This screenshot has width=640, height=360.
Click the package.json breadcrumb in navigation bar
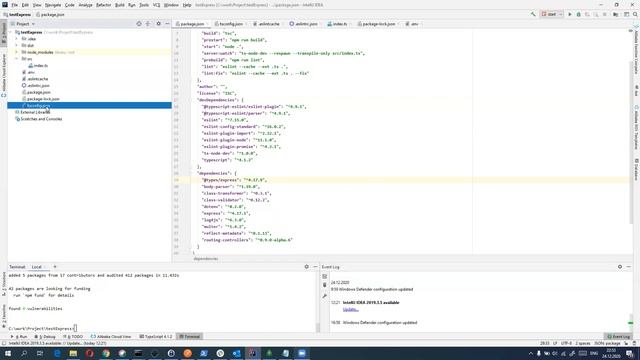[x=50, y=15]
